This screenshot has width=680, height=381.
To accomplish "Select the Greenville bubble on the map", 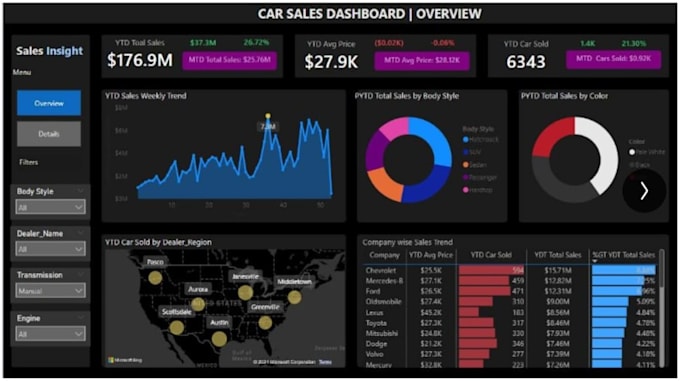I will point(265,322).
